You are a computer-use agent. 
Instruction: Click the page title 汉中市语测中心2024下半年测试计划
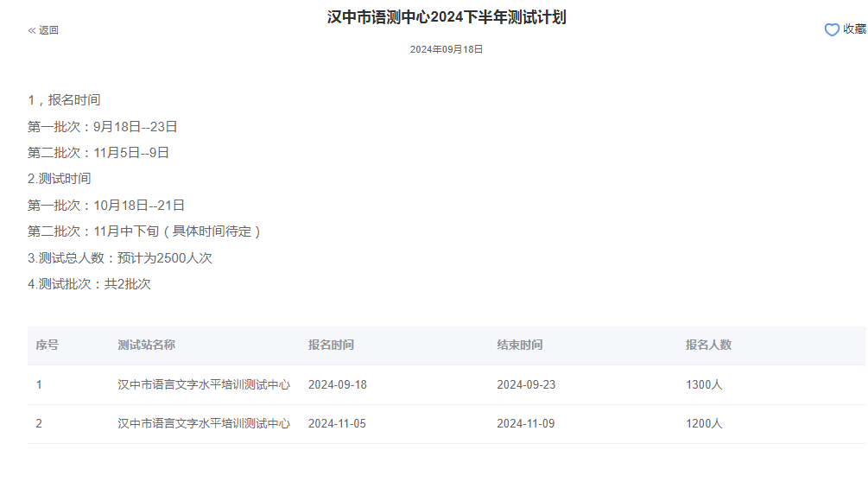point(447,17)
